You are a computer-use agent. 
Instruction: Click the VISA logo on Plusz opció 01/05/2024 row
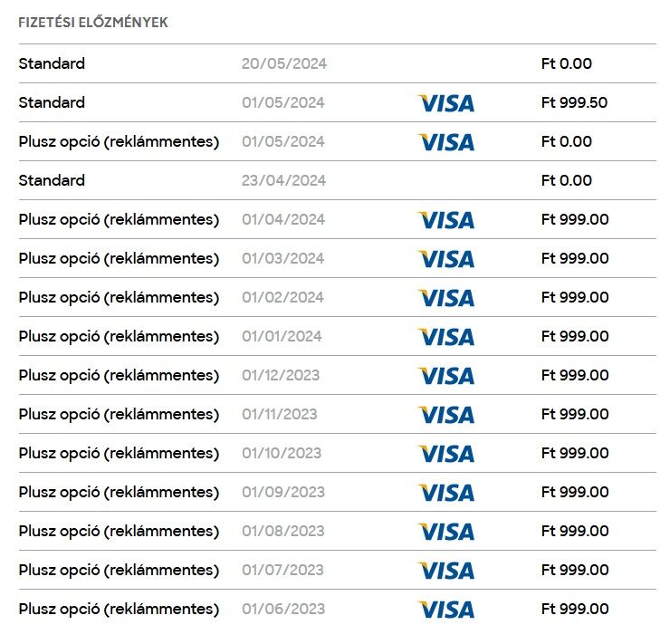click(446, 142)
